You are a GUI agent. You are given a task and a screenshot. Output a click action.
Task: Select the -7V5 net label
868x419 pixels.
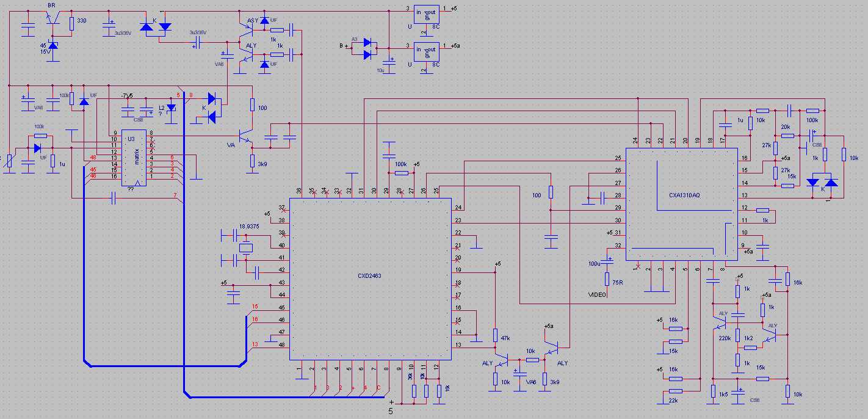[x=126, y=95]
